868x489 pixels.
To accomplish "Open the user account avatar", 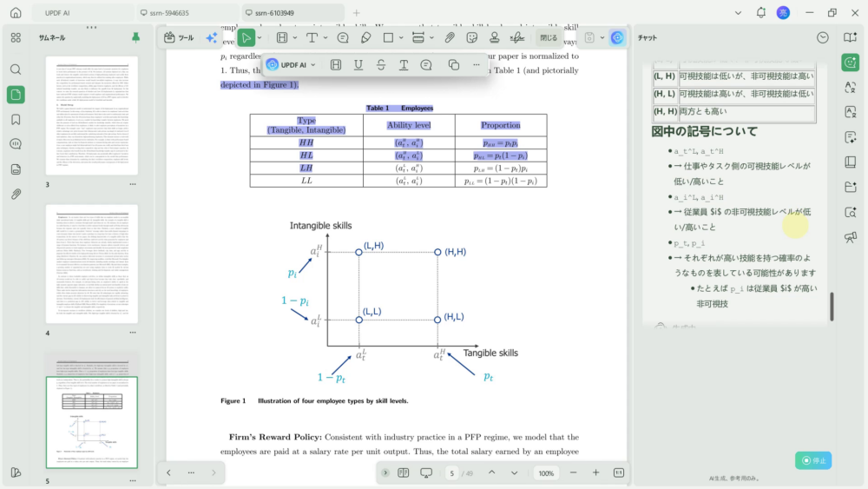I will point(783,13).
